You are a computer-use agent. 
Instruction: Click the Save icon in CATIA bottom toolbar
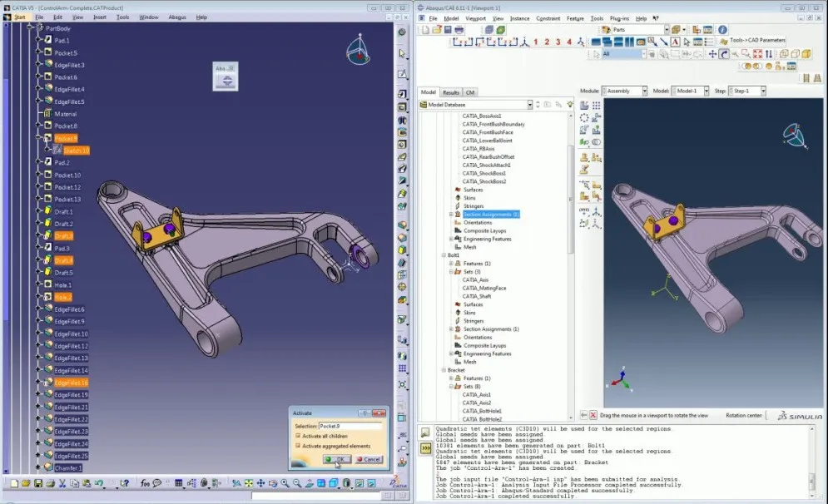pos(38,483)
